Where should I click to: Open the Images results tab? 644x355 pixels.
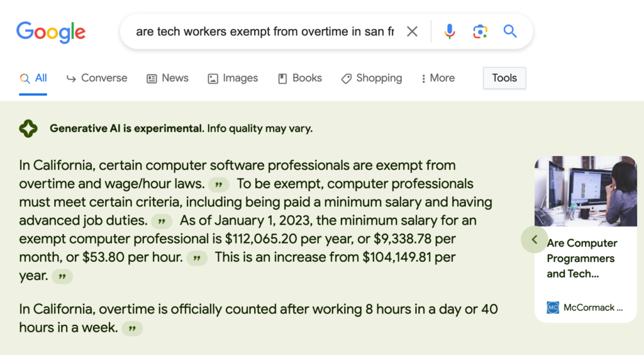pos(233,78)
